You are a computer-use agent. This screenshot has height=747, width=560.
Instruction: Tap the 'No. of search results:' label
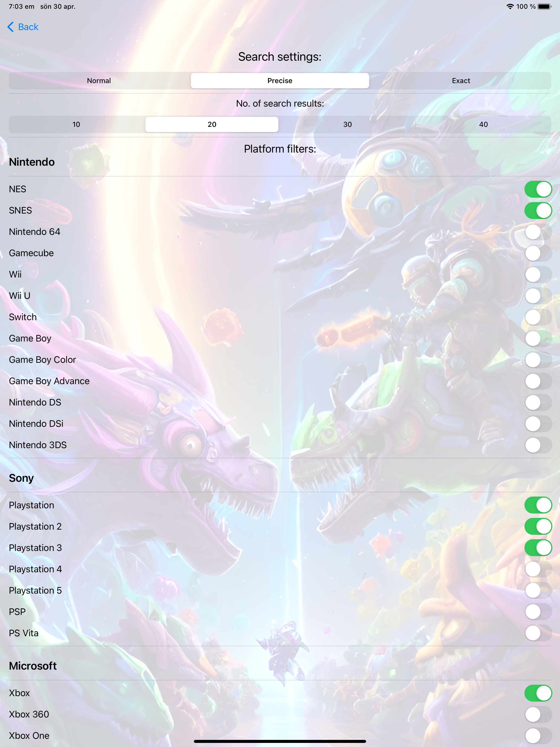click(280, 104)
